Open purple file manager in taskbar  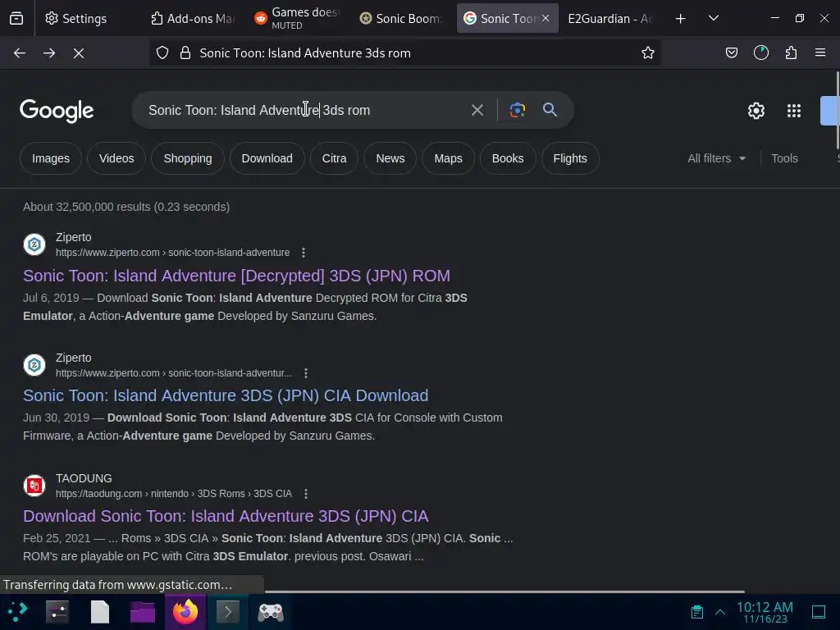tap(143, 612)
